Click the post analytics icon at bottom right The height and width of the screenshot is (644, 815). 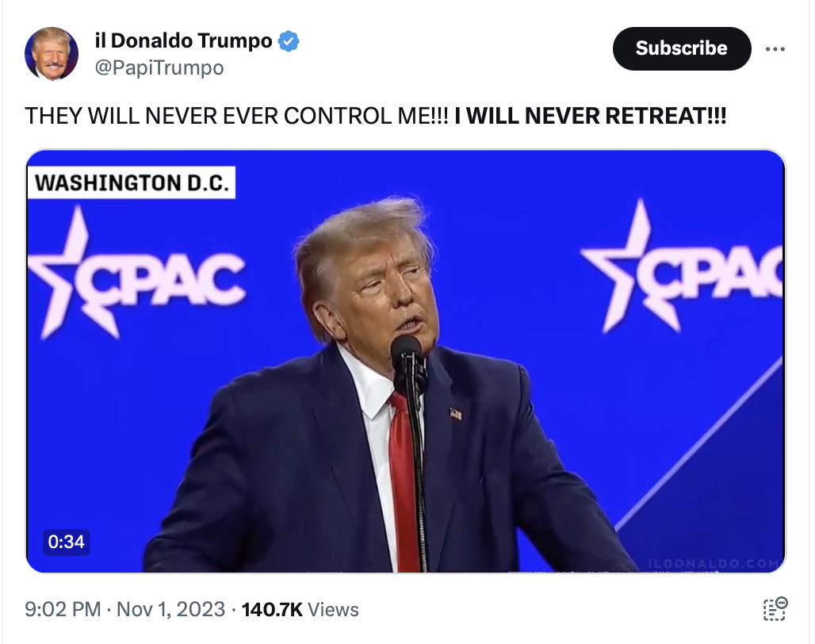click(775, 609)
